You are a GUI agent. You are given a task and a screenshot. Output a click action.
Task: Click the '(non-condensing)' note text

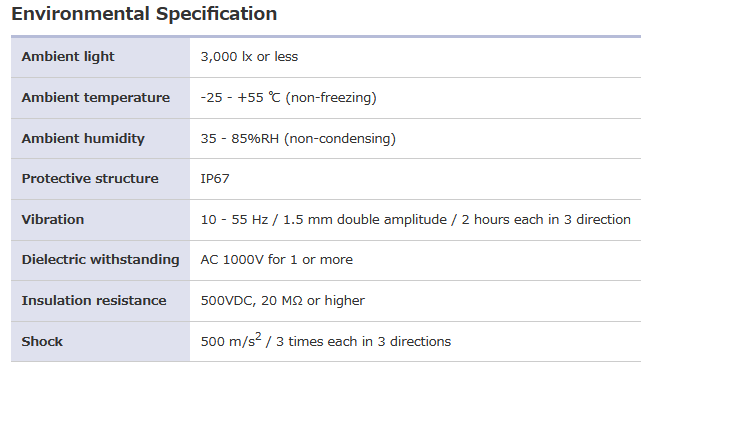pyautogui.click(x=340, y=139)
